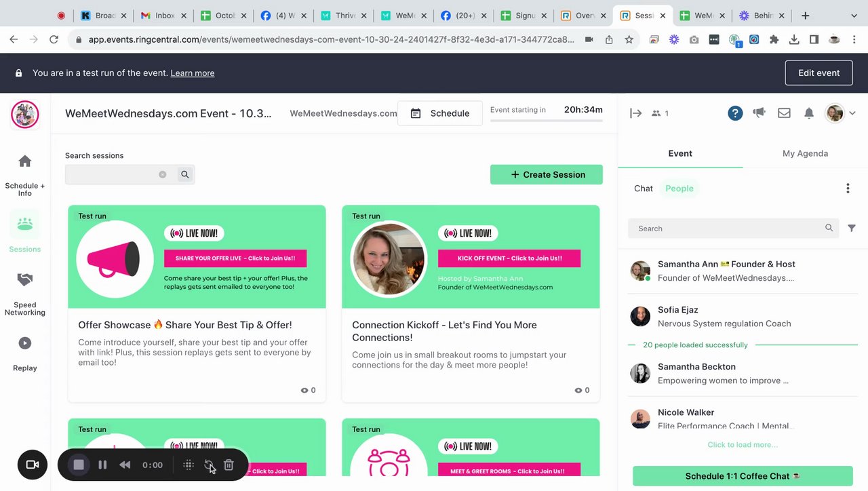This screenshot has width=868, height=491.
Task: Open Schedule + Info in sidebar
Action: (x=24, y=175)
